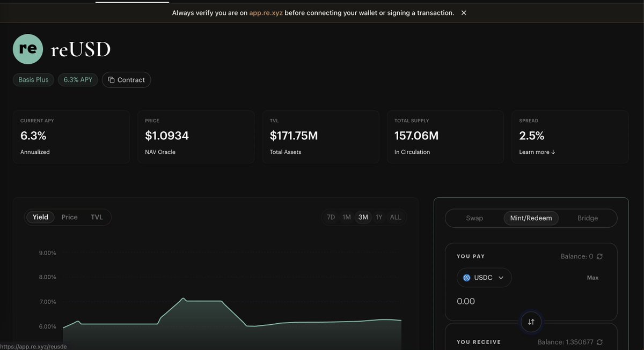This screenshot has height=350, width=644.
Task: Click the reUSD title text
Action: (80, 49)
